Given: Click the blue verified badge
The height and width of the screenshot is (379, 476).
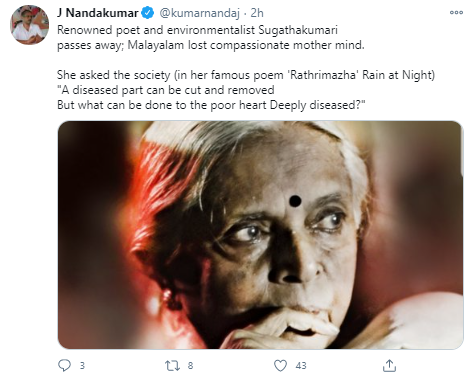Looking at the screenshot, I should [148, 13].
